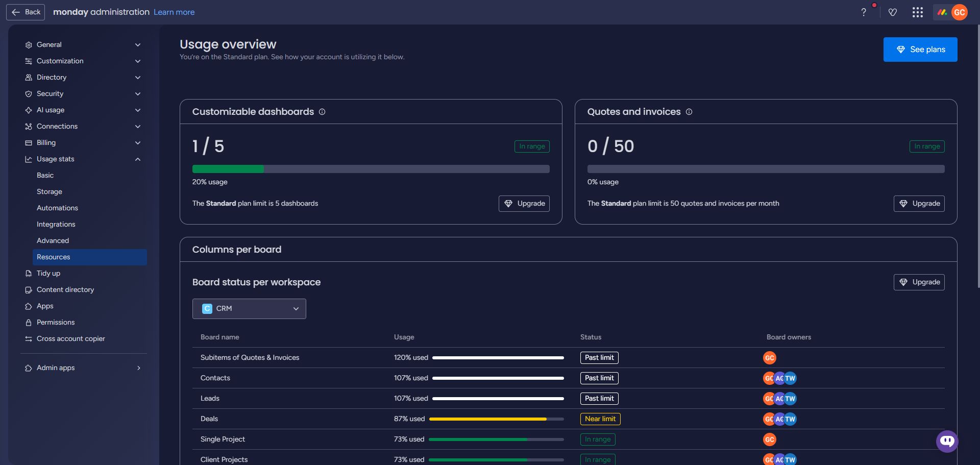Select the Resources menu item

pos(90,257)
